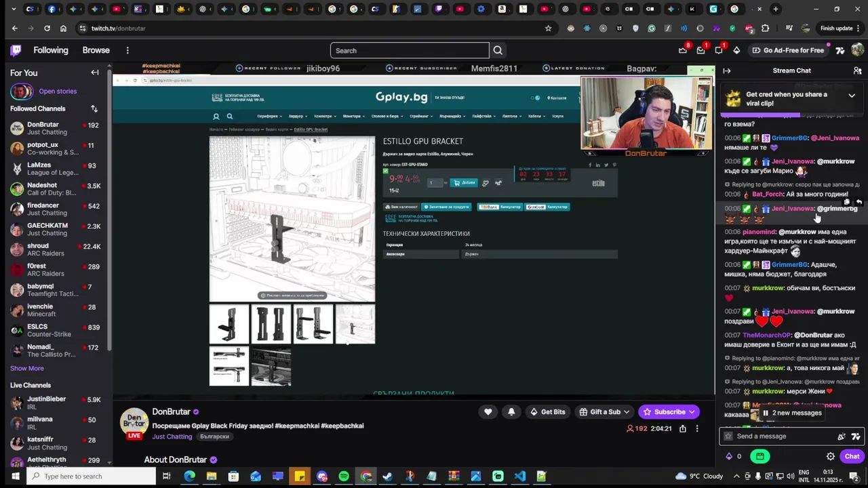Click the DonBrutar channel avatar
This screenshot has width=868, height=488.
[134, 422]
